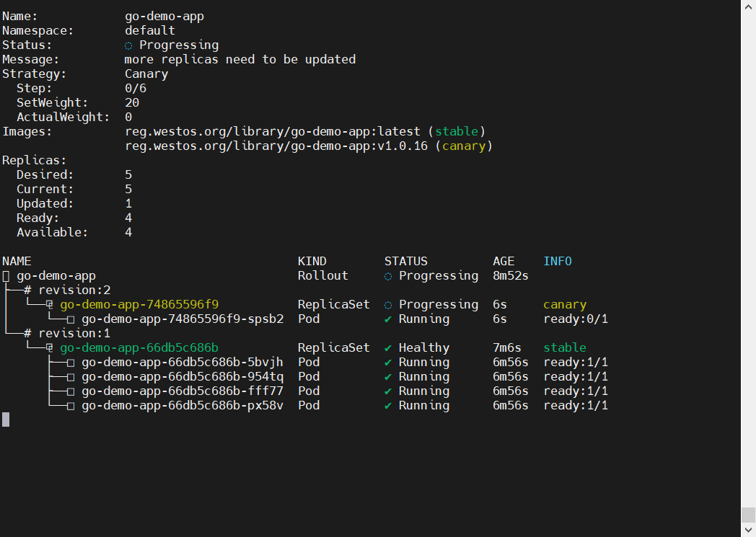Click the Progressing spinner icon beside Status
This screenshot has width=756, height=537.
[128, 45]
